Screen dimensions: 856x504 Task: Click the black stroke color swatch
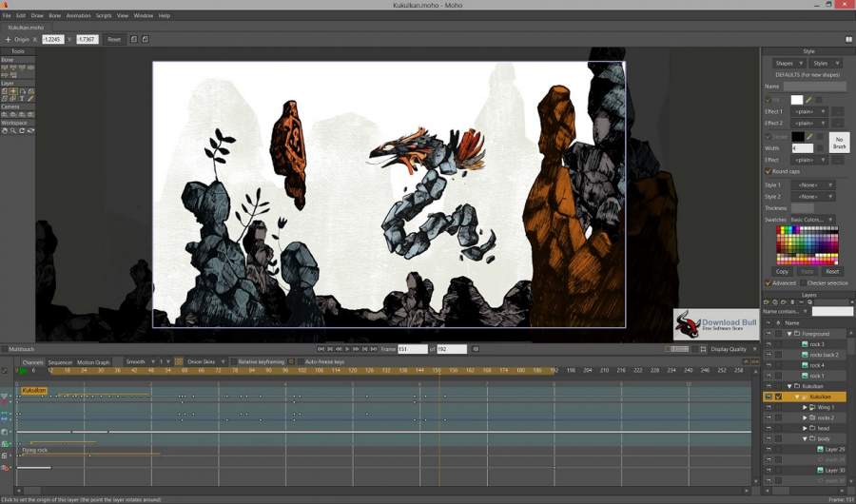coord(798,137)
